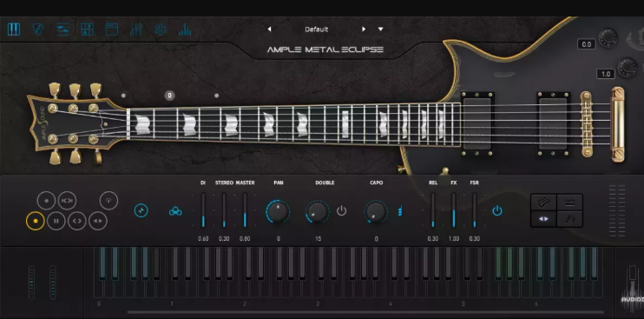The width and height of the screenshot is (644, 319).
Task: Click the blue sparkle circle icon
Action: point(141,211)
